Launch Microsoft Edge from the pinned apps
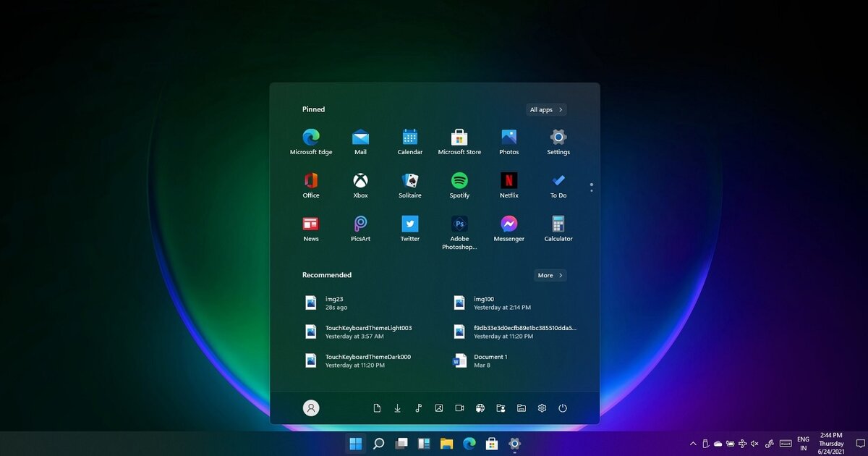Image resolution: width=868 pixels, height=456 pixels. tap(311, 139)
